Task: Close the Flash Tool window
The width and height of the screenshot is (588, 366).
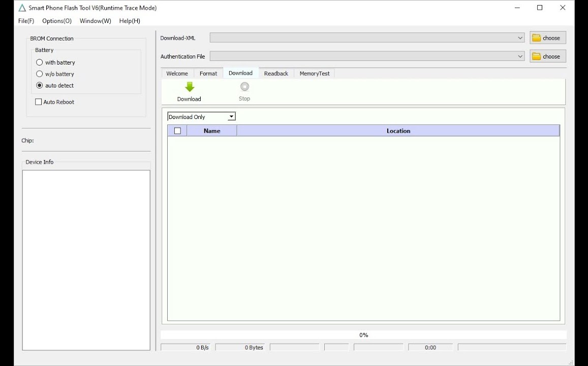Action: point(563,8)
